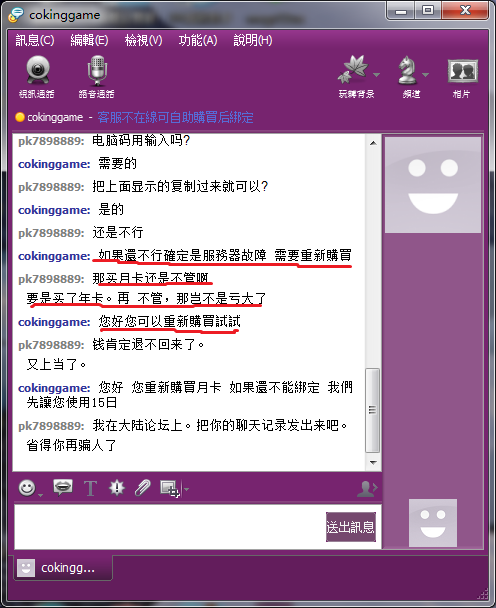Image resolution: width=496 pixels, height=608 pixels.
Task: Attach a file with paperclip icon
Action: (x=142, y=488)
